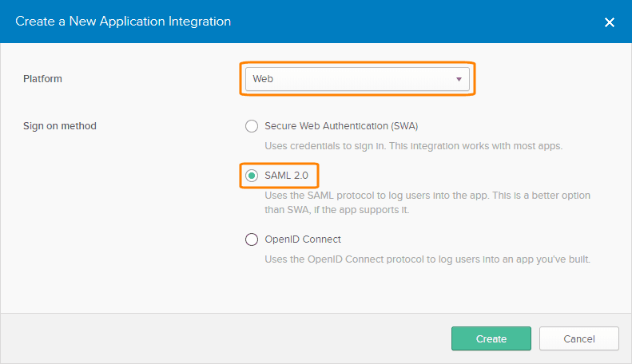Cancel the new application integration
632x364 pixels.
pyautogui.click(x=578, y=338)
